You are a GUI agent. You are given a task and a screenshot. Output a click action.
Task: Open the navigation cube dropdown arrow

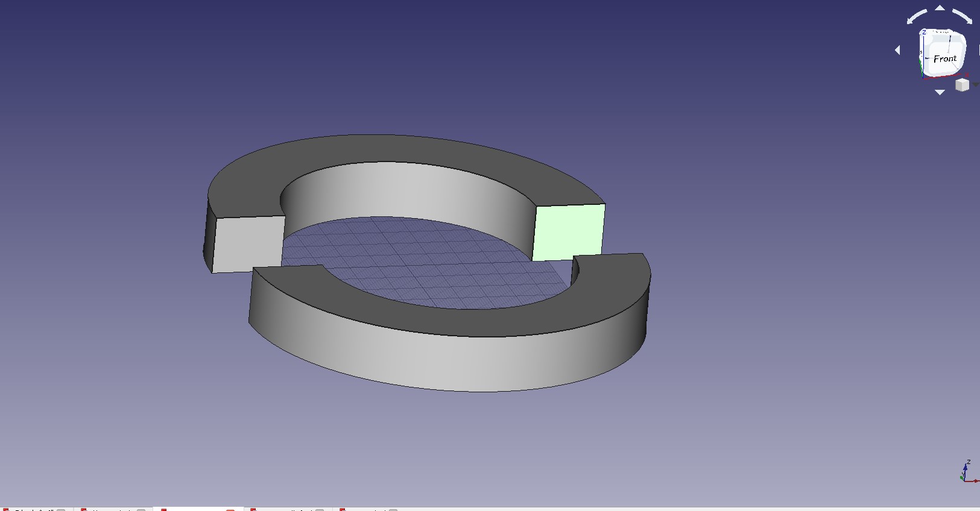click(975, 86)
